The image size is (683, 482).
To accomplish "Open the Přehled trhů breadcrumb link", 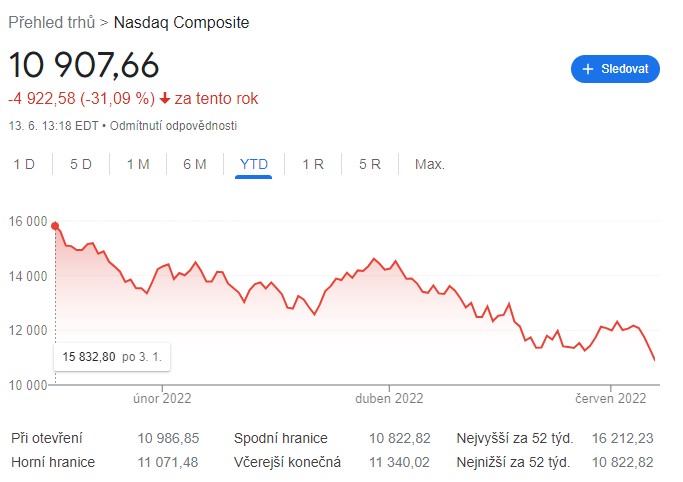I will pyautogui.click(x=51, y=22).
